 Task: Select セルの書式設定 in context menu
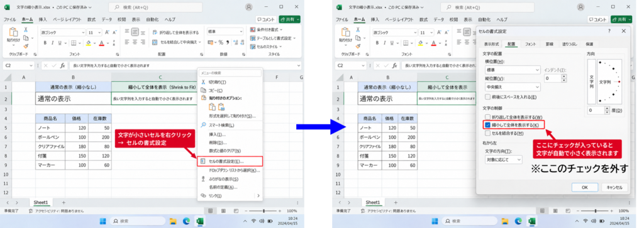[x=230, y=161]
